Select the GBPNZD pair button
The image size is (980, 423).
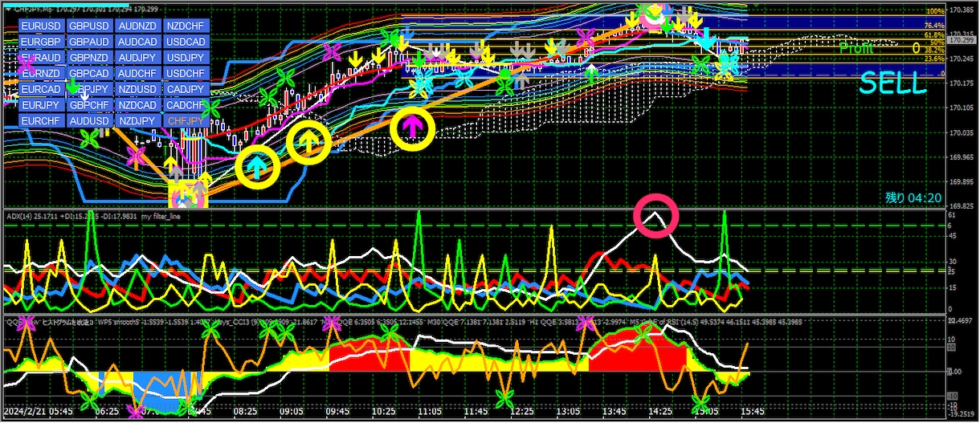(x=89, y=58)
